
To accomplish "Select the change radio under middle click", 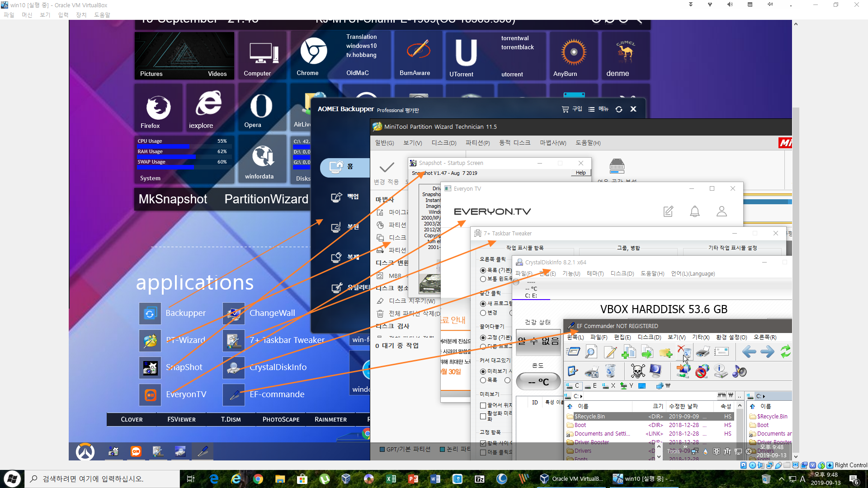I will (483, 313).
